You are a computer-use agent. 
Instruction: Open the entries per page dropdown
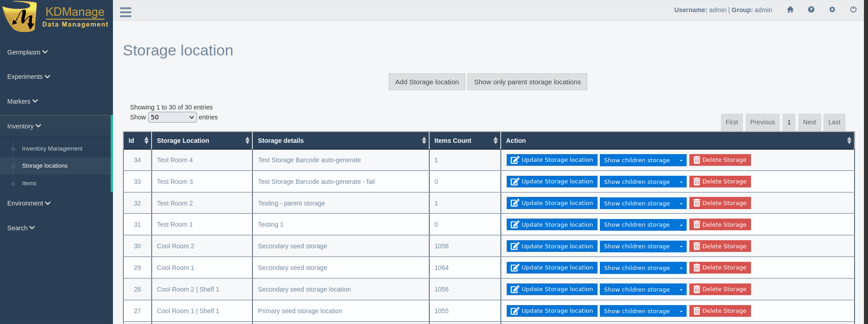coord(172,117)
